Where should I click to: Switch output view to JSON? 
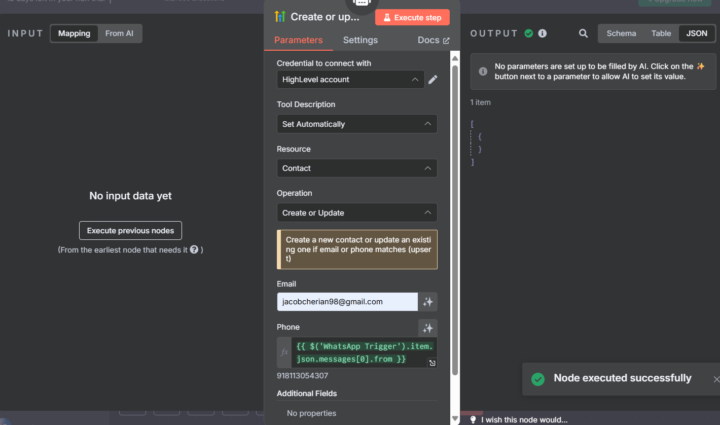[x=696, y=34]
